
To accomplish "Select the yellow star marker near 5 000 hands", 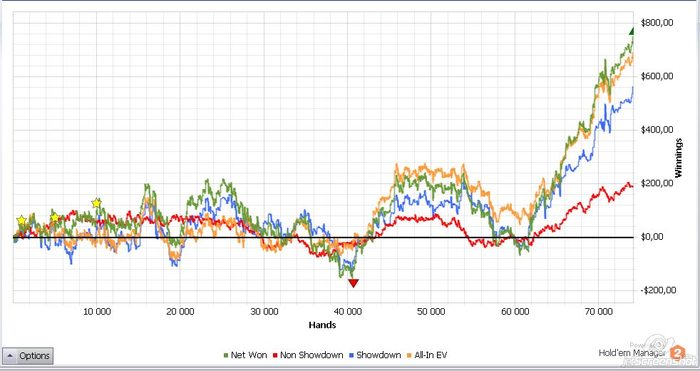I will pyautogui.click(x=54, y=217).
